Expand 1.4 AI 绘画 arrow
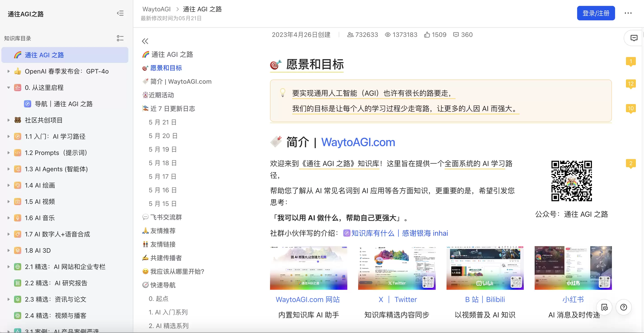Image resolution: width=644 pixels, height=333 pixels. point(9,185)
